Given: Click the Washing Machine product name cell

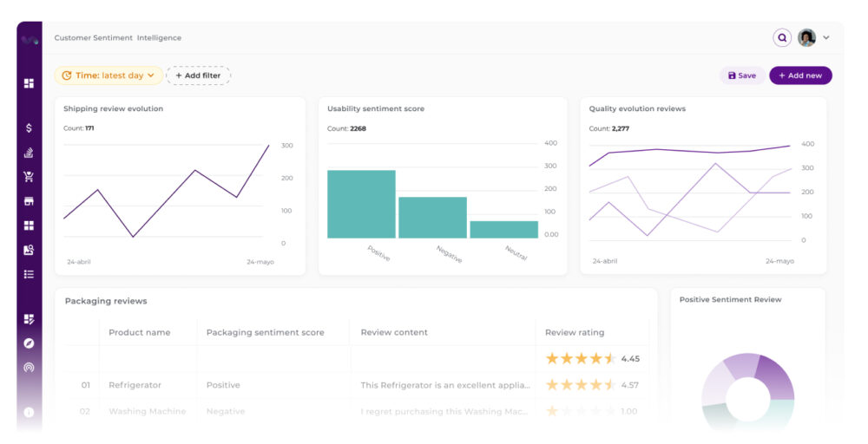Looking at the screenshot, I should pyautogui.click(x=148, y=411).
